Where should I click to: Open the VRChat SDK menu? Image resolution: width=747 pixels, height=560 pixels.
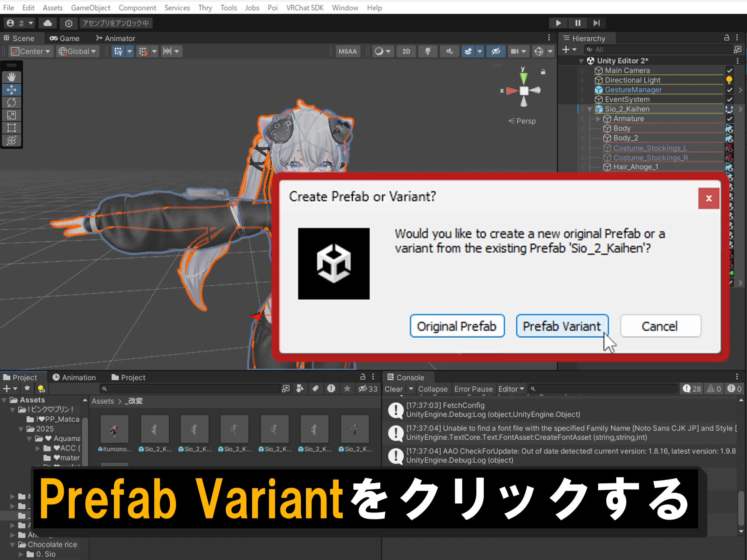point(305,7)
